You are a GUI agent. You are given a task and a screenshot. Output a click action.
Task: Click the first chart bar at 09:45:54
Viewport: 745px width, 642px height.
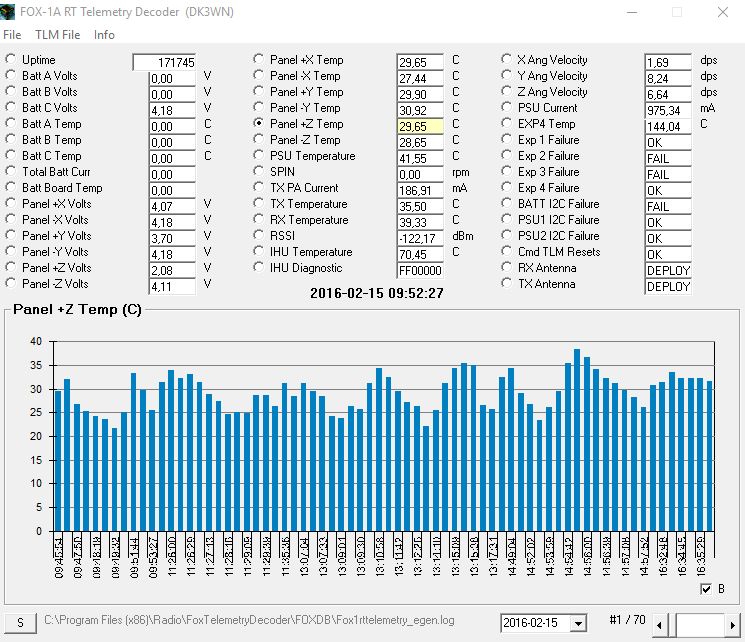click(x=58, y=460)
